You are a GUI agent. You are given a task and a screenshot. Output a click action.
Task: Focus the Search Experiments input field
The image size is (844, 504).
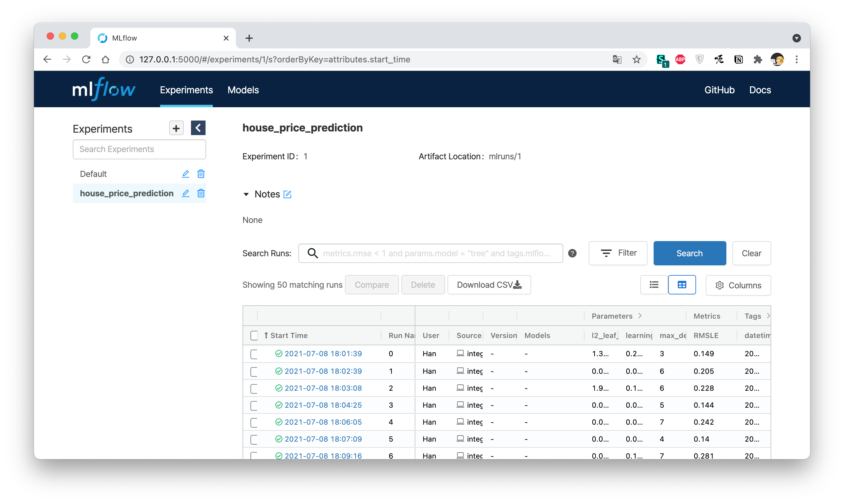tap(139, 149)
